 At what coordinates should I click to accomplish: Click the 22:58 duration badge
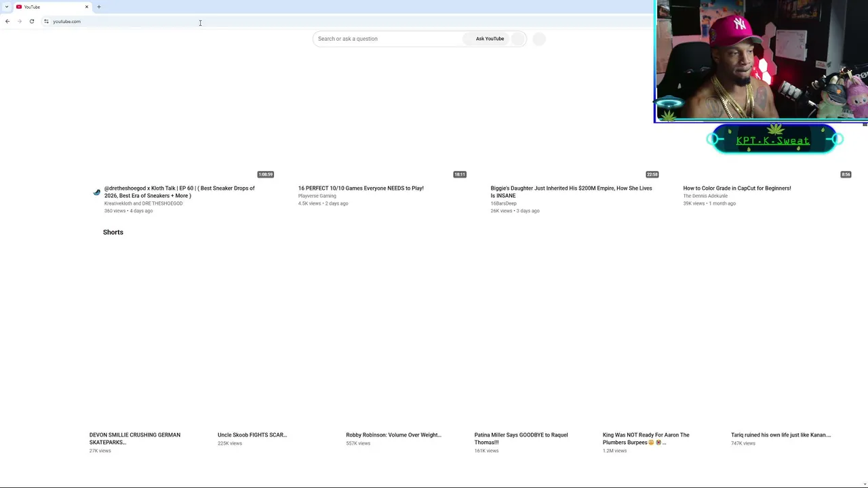652,174
